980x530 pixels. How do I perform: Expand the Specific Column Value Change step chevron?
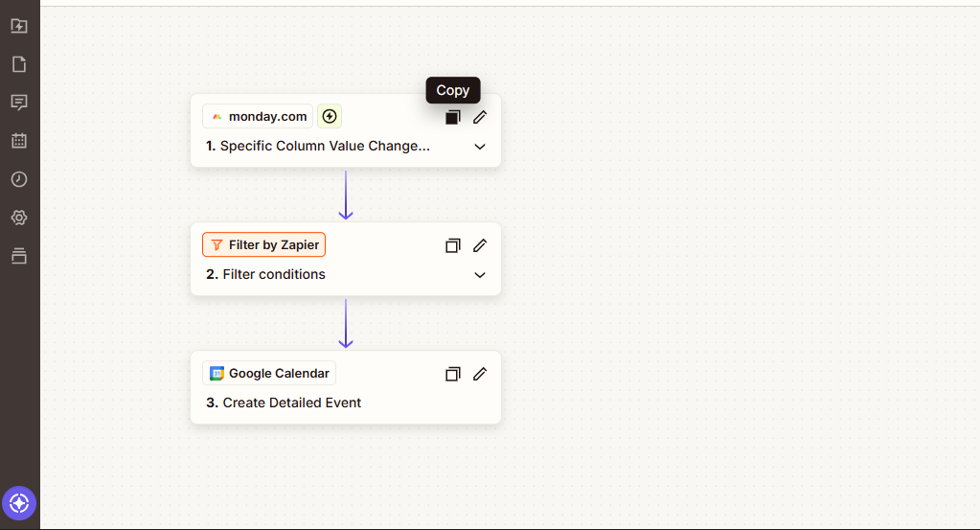tap(480, 147)
